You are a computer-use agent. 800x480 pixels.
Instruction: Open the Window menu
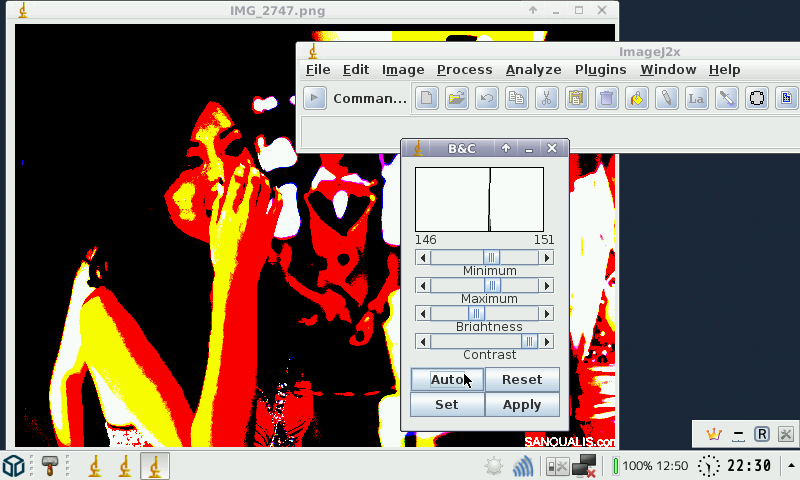tap(668, 69)
